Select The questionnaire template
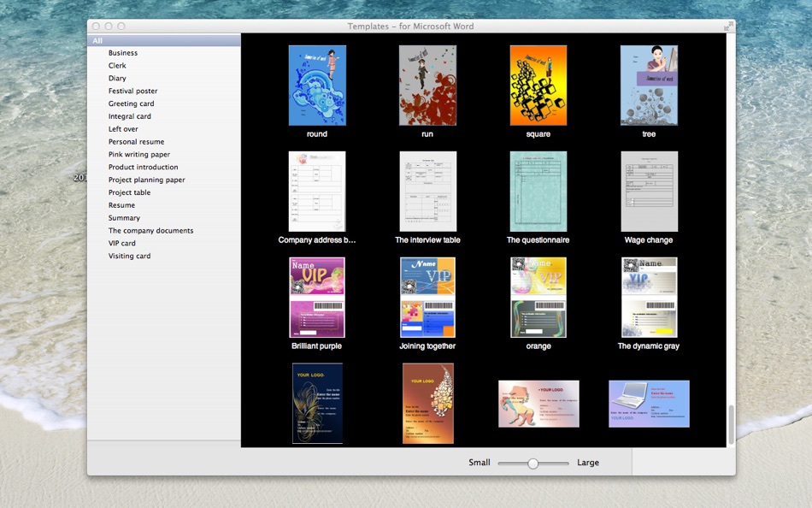This screenshot has width=812, height=508. point(538,192)
